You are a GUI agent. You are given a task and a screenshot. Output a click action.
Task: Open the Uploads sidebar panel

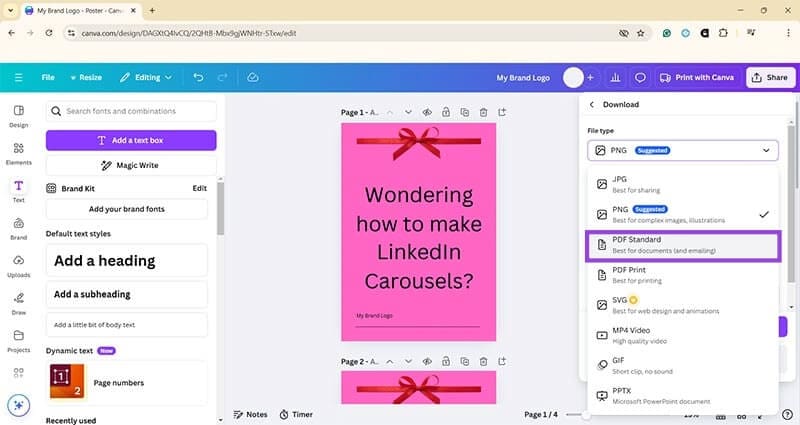[18, 266]
